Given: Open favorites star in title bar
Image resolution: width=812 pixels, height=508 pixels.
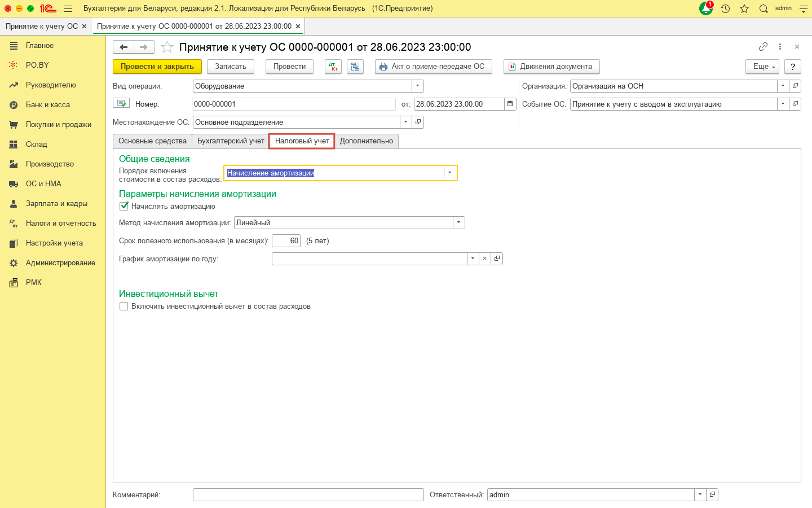Looking at the screenshot, I should pos(744,8).
